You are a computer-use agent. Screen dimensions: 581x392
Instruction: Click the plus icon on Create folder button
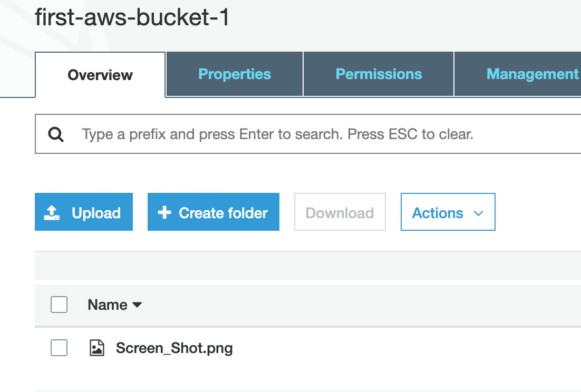click(x=164, y=212)
